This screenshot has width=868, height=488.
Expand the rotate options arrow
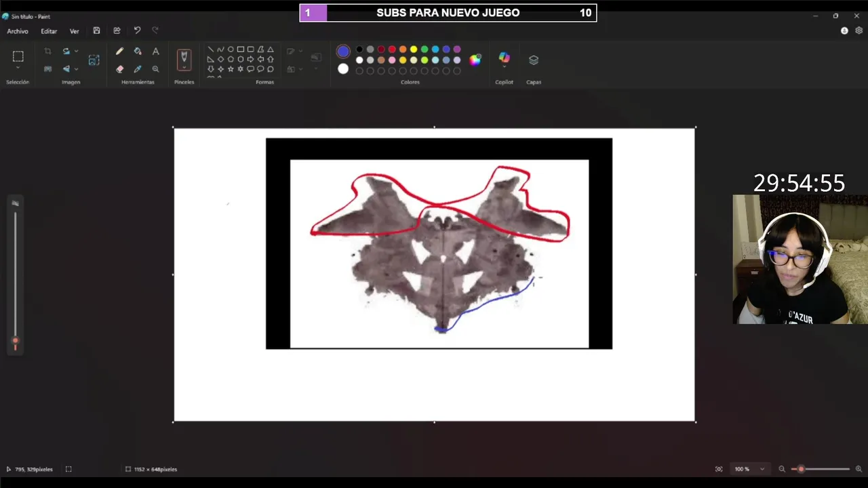pos(76,52)
